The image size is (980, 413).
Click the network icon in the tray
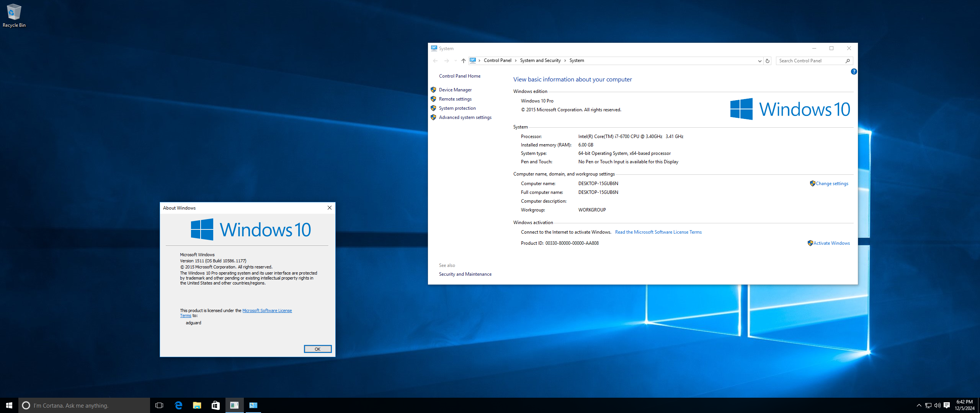tap(928, 405)
